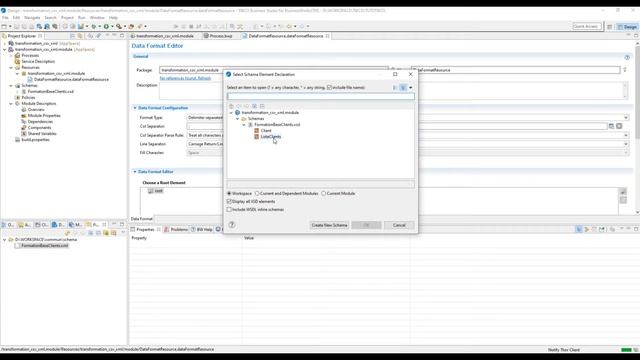Viewport: 640px width, 360px height.
Task: Open Module Properties in Project Explorer
Action: pos(44,116)
